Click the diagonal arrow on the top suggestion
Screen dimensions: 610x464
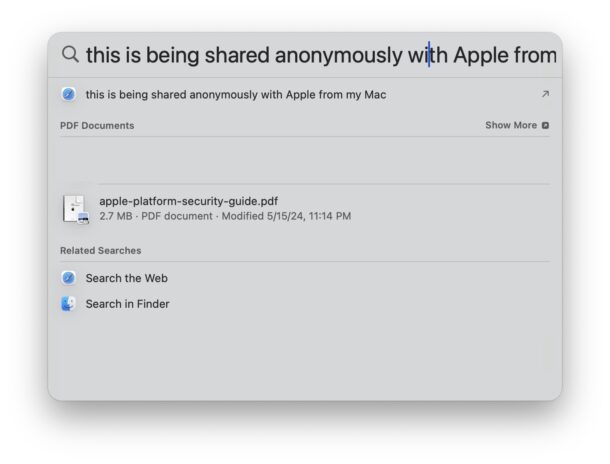pos(544,95)
